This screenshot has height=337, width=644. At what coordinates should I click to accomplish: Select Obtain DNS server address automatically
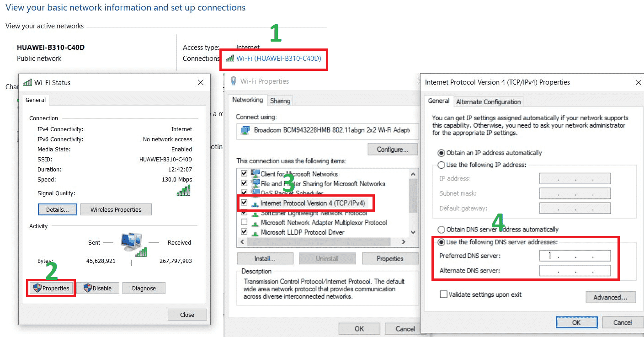click(442, 230)
